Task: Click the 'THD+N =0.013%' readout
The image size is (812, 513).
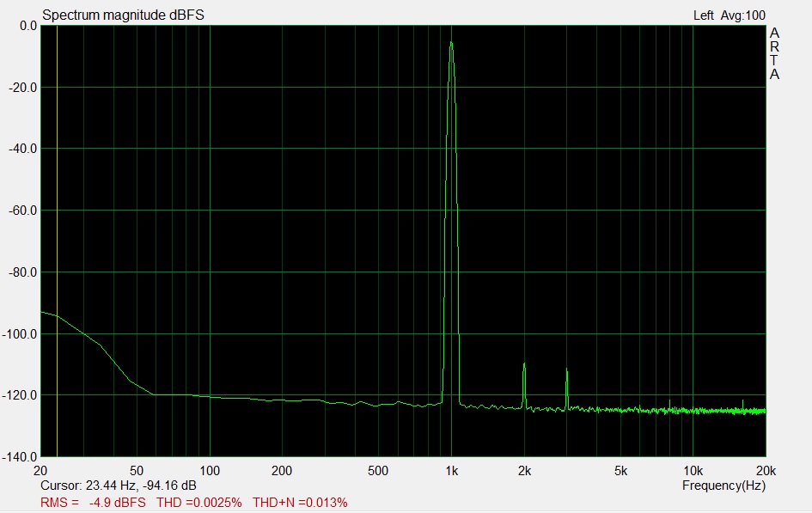Action: [x=300, y=503]
